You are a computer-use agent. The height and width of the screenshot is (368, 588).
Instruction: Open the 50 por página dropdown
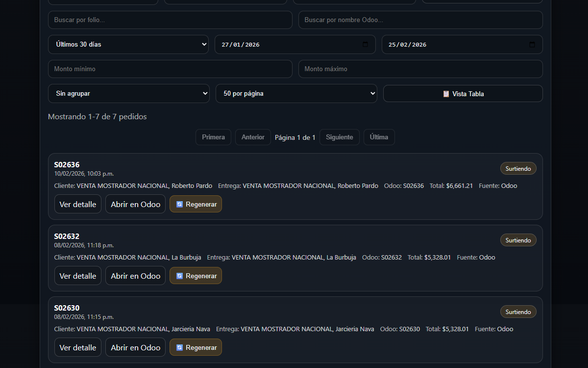(x=296, y=93)
